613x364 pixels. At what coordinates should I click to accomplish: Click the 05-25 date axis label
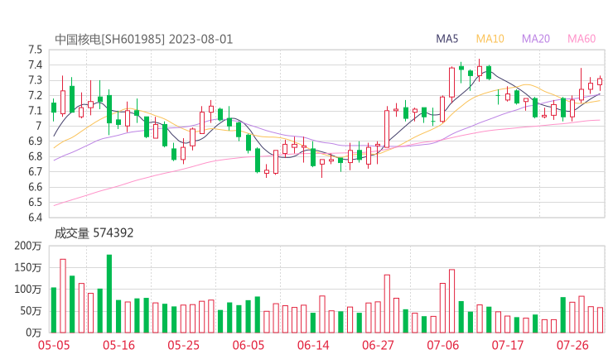[x=183, y=345]
